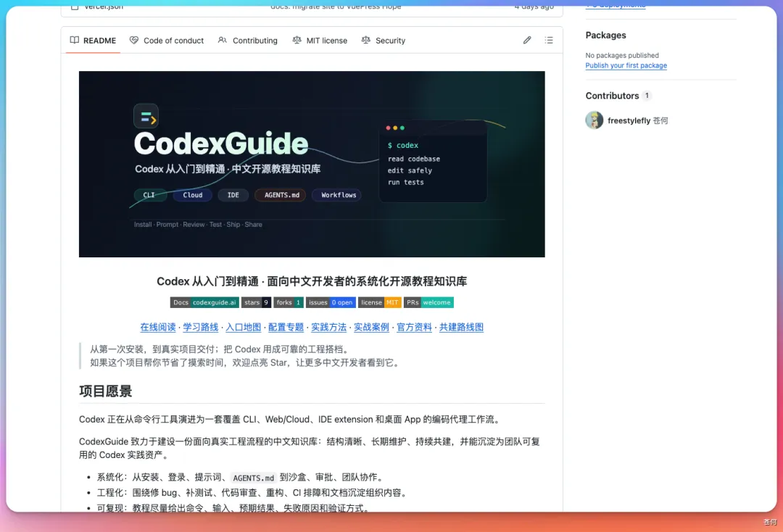783x532 pixels.
Task: Click the file icon beside vercel.json
Action: coord(75,7)
